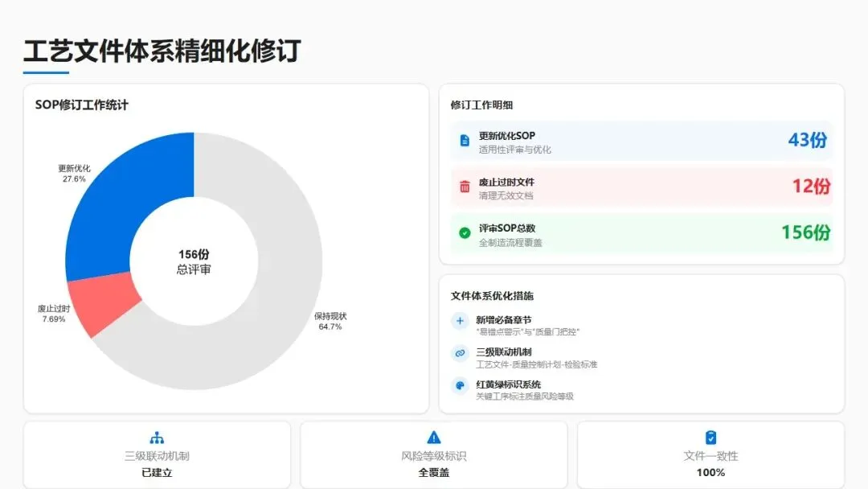Click the 修订工作明细 heading

[x=481, y=105]
